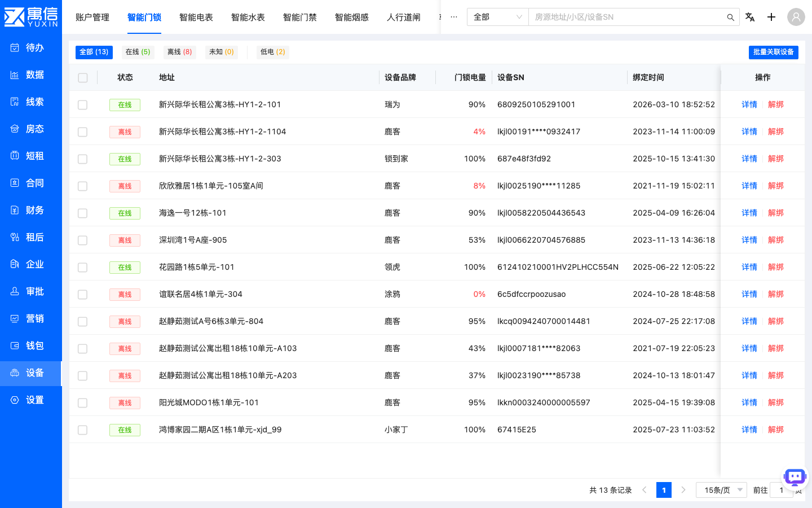The width and height of the screenshot is (812, 508).
Task: Click 解绑 for HY1-2-101 row
Action: [x=776, y=104]
